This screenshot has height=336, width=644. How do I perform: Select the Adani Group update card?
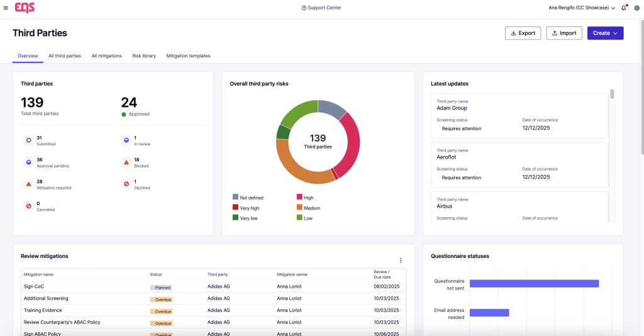click(519, 116)
